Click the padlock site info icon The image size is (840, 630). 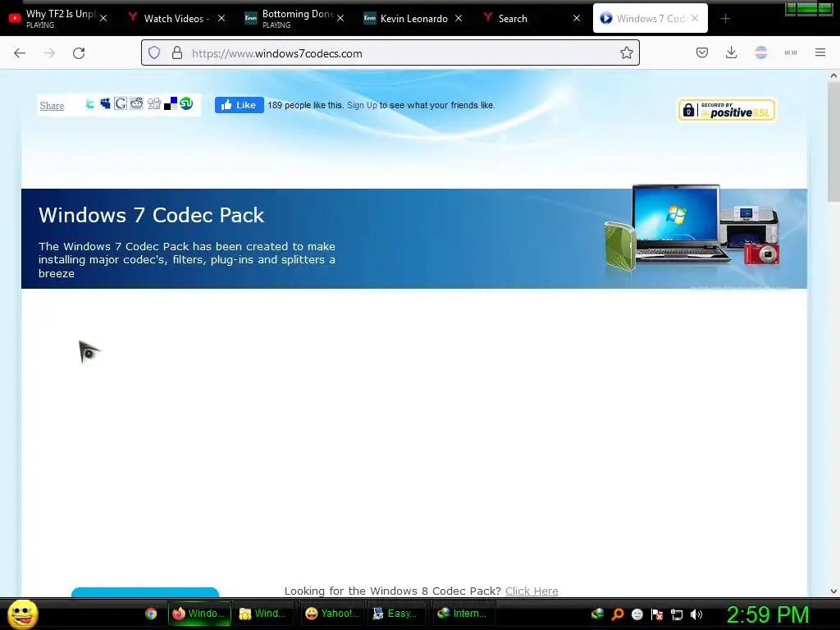click(x=177, y=53)
